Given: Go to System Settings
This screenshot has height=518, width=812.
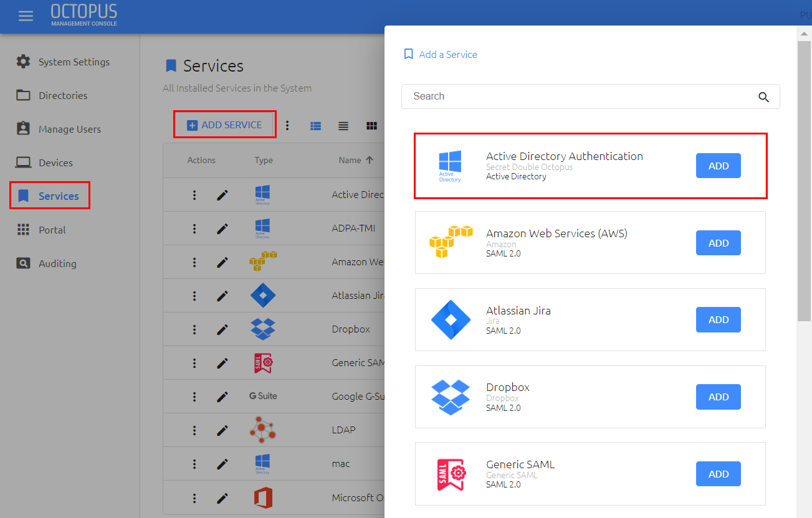Looking at the screenshot, I should [74, 62].
